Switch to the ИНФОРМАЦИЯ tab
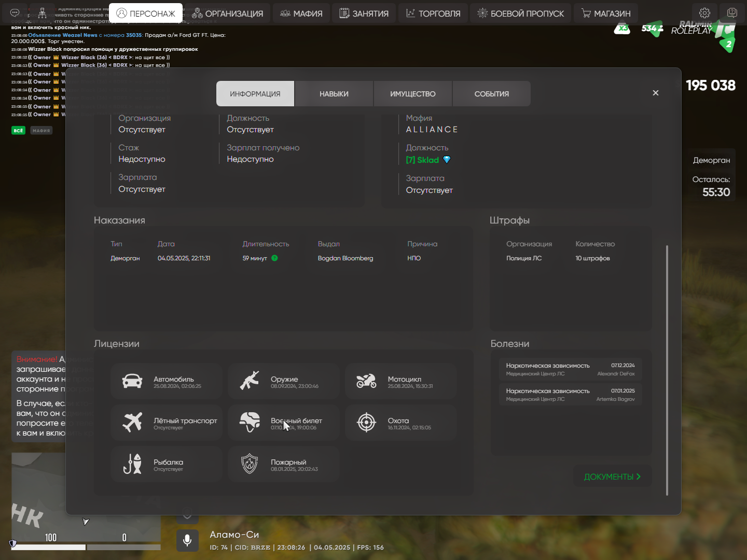Viewport: 747px width, 560px height. tap(255, 94)
